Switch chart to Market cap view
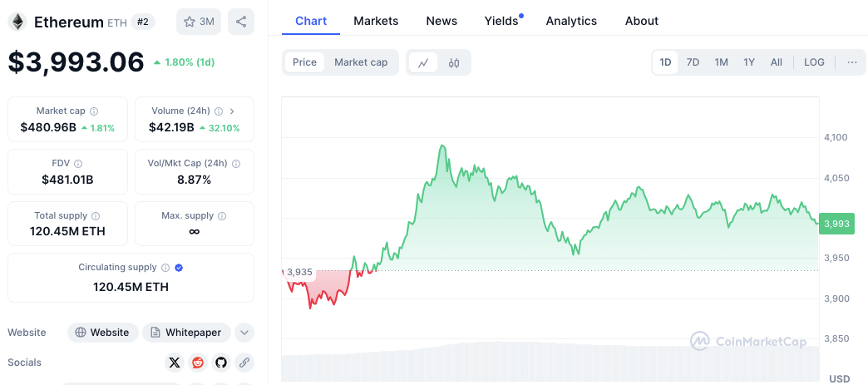868x385 pixels. [361, 62]
